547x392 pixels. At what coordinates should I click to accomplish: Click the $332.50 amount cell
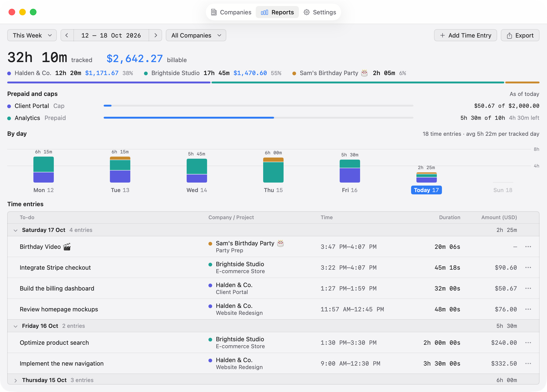(504, 364)
